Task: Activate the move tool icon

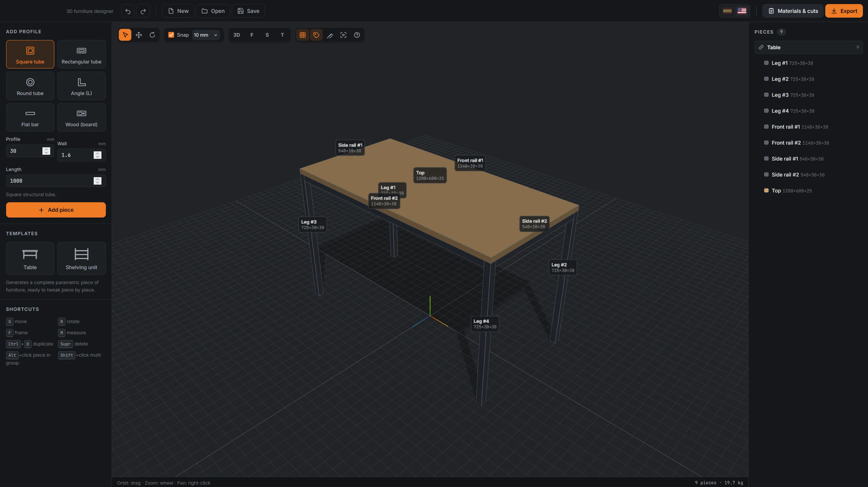Action: [139, 35]
